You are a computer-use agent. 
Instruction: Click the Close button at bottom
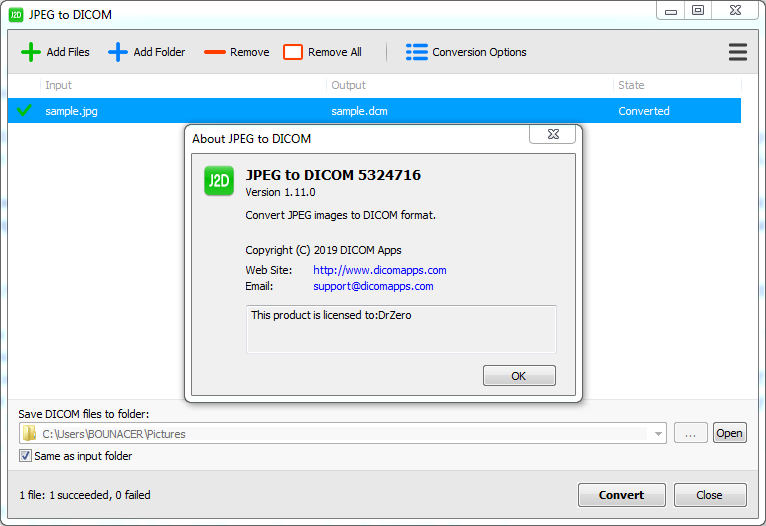(x=710, y=495)
